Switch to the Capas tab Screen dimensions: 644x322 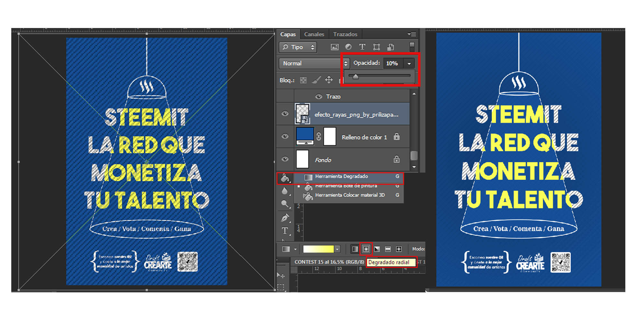coord(288,34)
